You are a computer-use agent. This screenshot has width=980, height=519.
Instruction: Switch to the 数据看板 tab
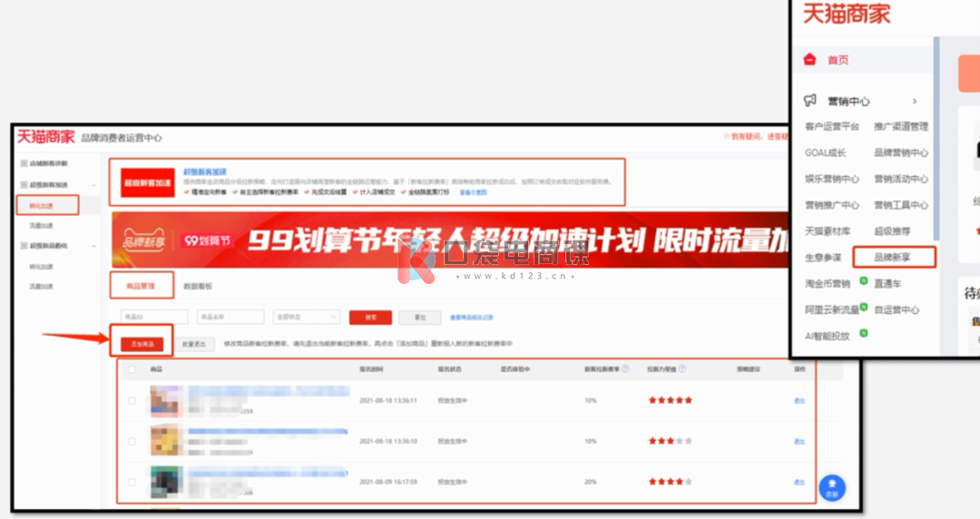pyautogui.click(x=198, y=286)
